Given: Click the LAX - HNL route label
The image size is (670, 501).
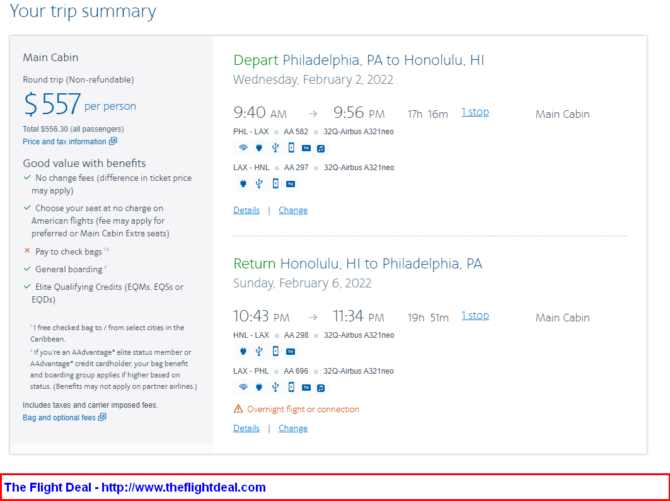Looking at the screenshot, I should click(251, 167).
